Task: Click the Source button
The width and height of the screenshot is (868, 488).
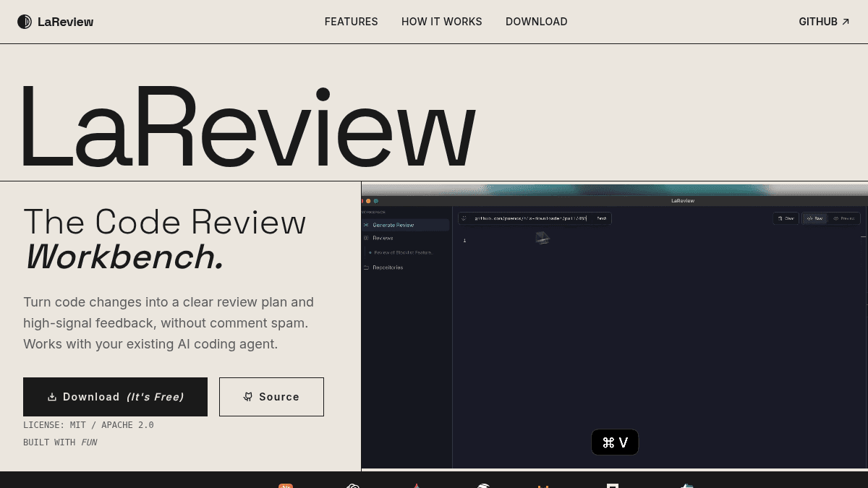Action: [271, 397]
